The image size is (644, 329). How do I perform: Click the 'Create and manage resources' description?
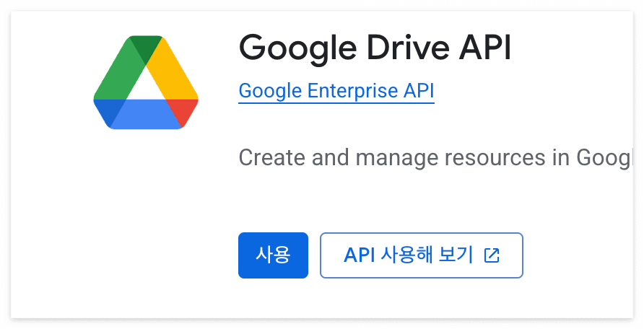(x=436, y=158)
